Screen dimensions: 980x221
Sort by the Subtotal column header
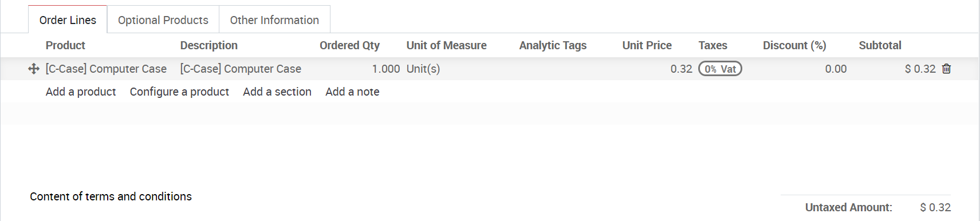point(880,45)
